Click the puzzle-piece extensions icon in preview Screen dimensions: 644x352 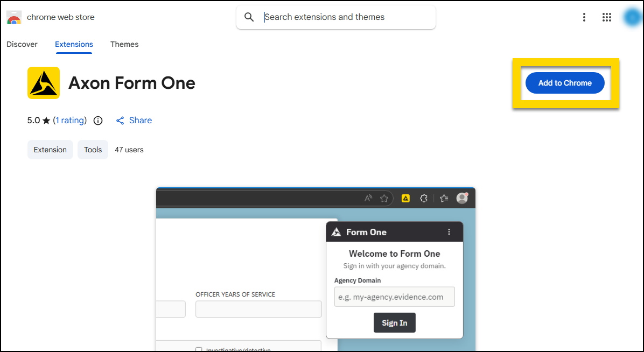point(424,198)
